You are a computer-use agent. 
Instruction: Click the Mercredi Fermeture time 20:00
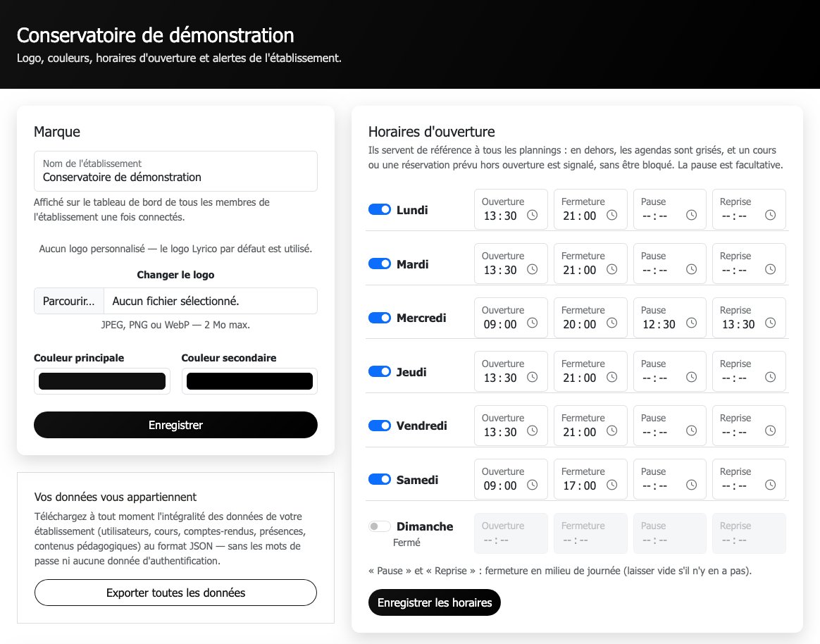[x=580, y=324]
